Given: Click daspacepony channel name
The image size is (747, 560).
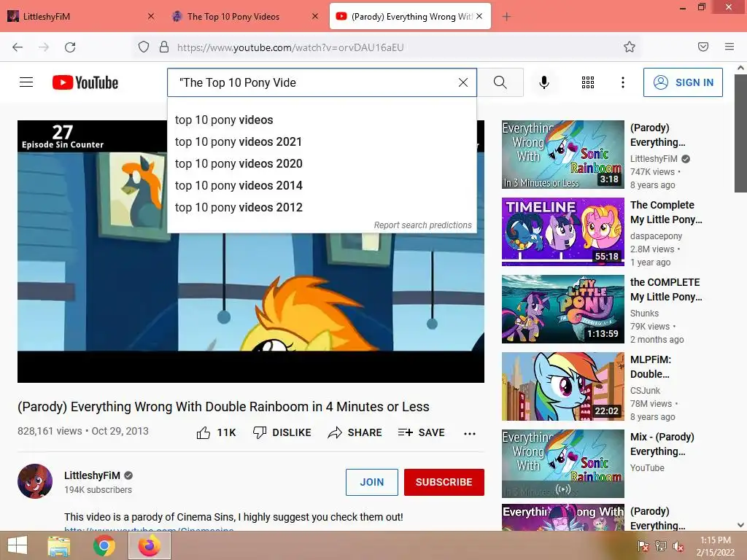Looking at the screenshot, I should [x=656, y=236].
